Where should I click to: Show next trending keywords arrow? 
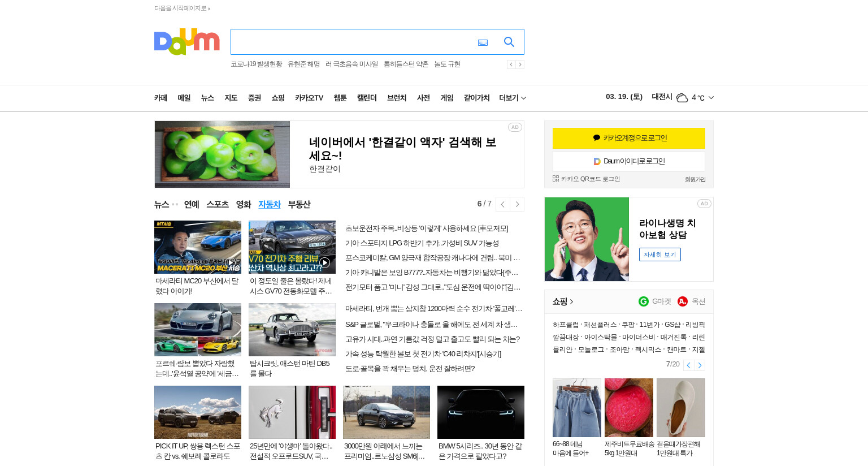[520, 64]
